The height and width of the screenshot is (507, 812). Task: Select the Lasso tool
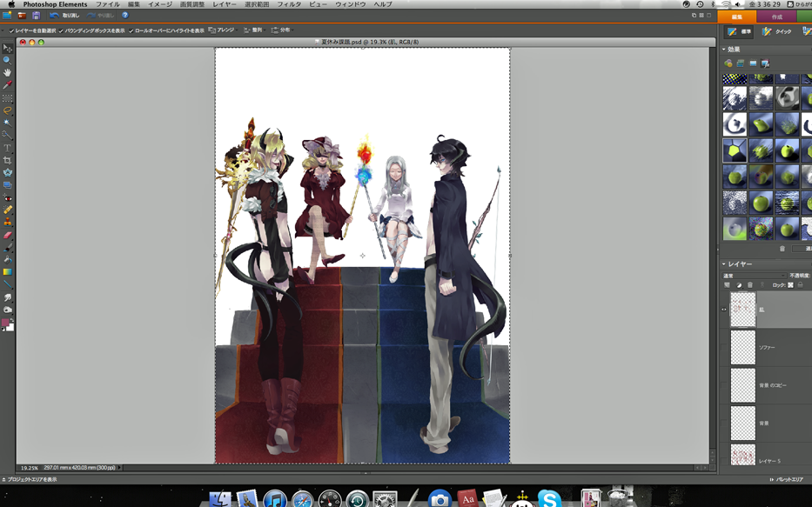(x=7, y=110)
